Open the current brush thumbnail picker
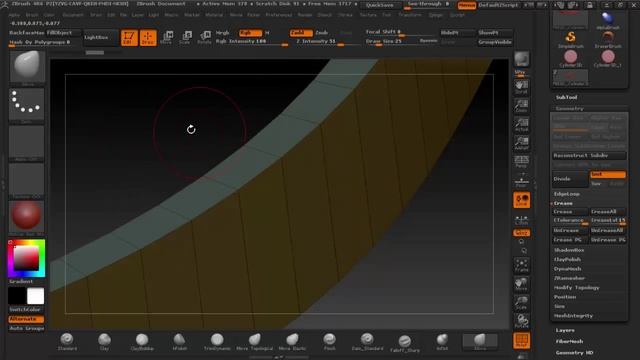The width and height of the screenshot is (640, 360). pos(27,67)
